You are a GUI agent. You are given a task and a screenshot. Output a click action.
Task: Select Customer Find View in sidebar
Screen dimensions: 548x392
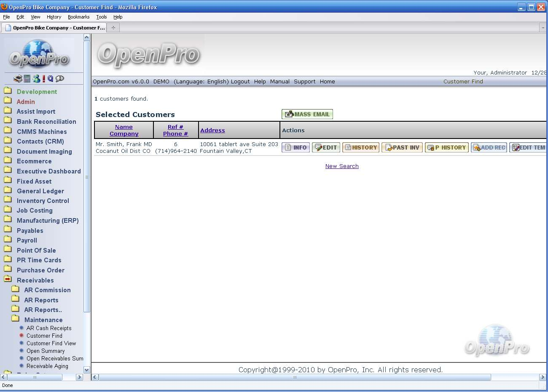click(51, 344)
